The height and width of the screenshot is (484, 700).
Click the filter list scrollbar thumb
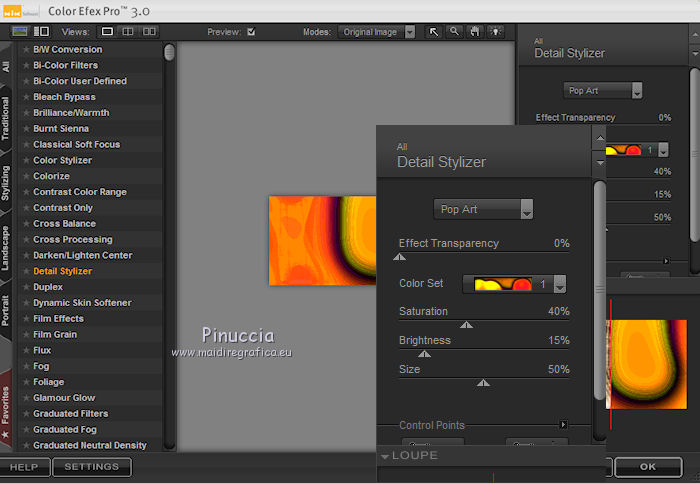click(169, 52)
